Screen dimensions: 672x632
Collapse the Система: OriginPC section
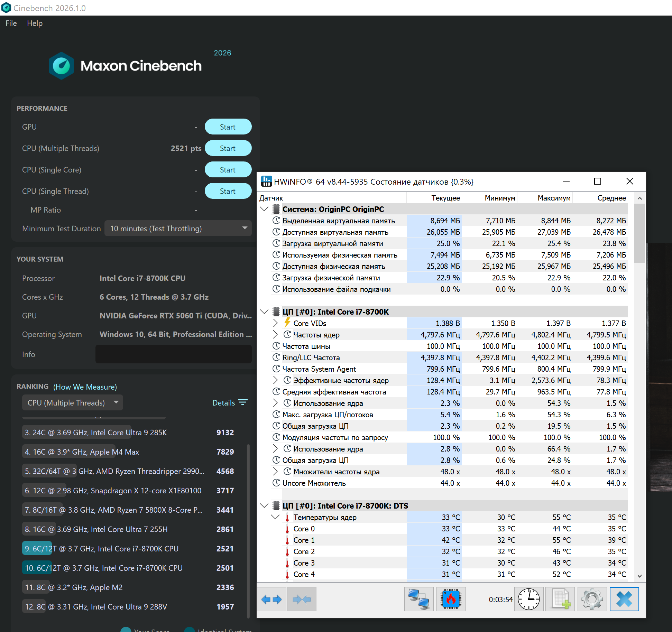[265, 209]
